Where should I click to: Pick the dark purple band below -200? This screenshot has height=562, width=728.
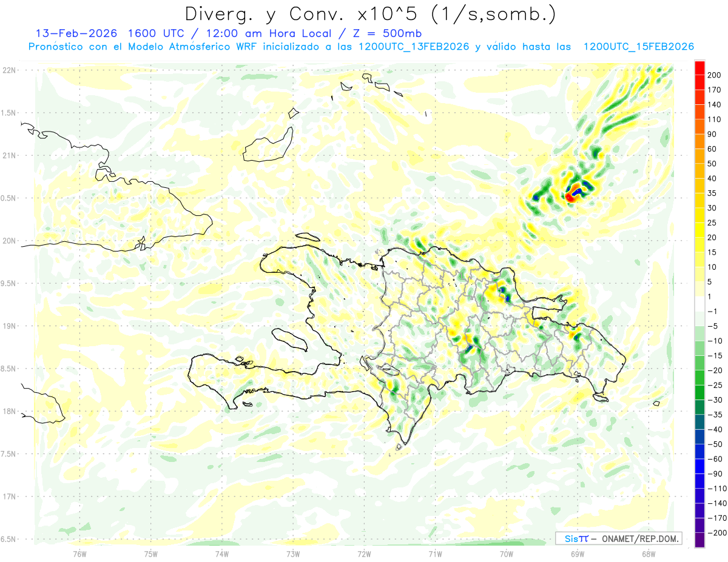[700, 540]
